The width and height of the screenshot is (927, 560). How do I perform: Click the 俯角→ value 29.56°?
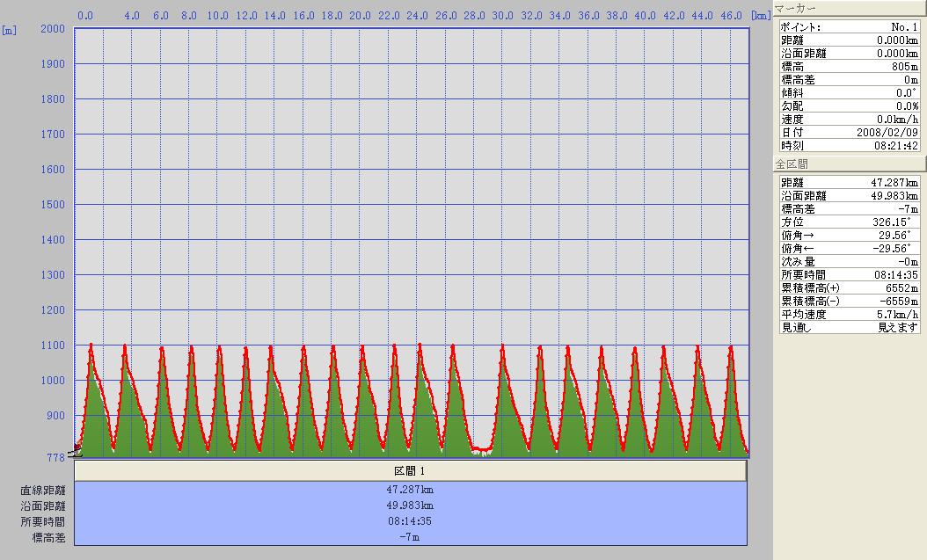tap(894, 235)
